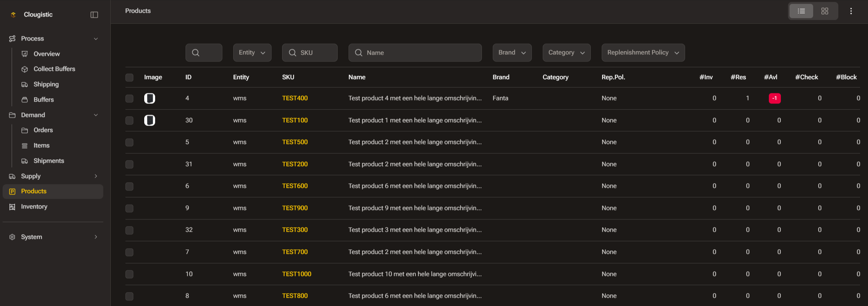Switch to list view layout
The image size is (868, 306).
(x=801, y=11)
